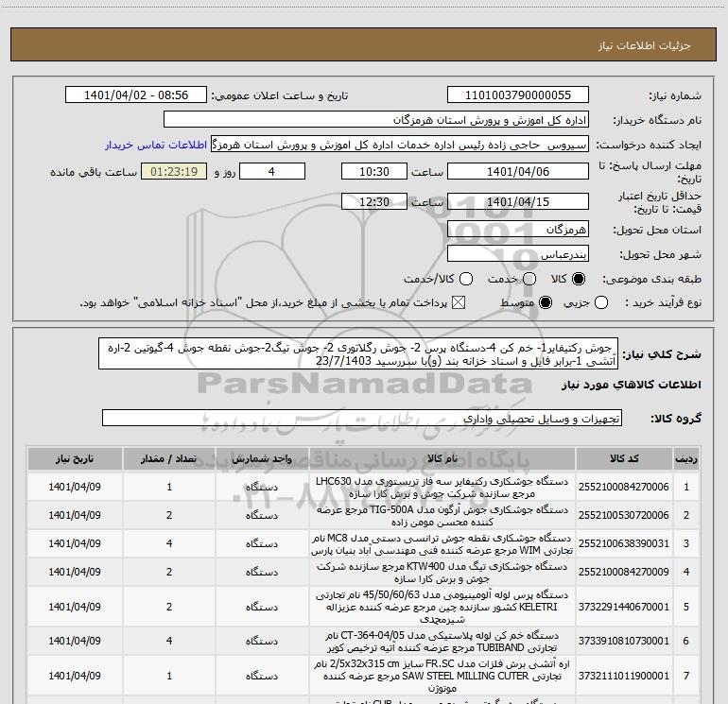Click the days remaining field showing 4
Image resolution: width=728 pixels, height=704 pixels.
click(271, 171)
